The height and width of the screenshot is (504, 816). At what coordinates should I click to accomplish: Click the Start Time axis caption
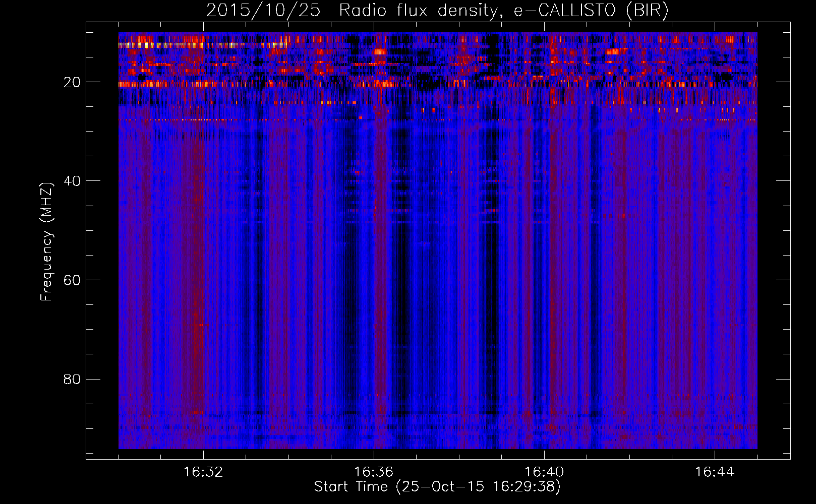click(x=437, y=487)
